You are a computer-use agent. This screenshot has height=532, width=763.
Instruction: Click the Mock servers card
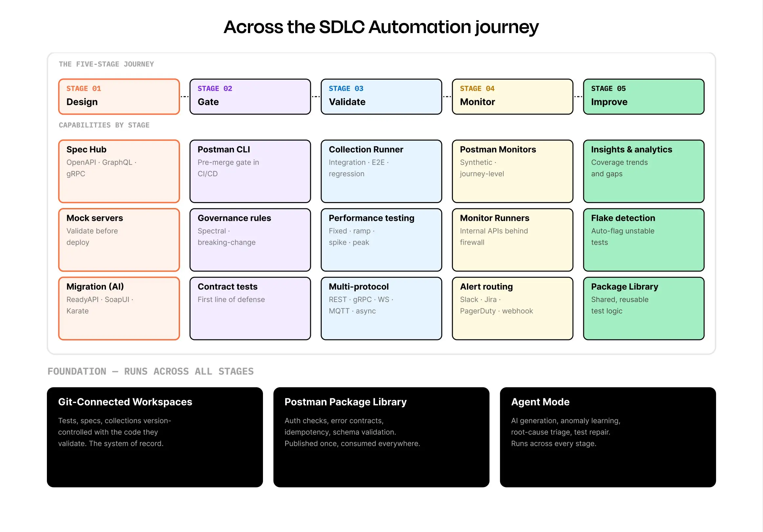pyautogui.click(x=119, y=240)
